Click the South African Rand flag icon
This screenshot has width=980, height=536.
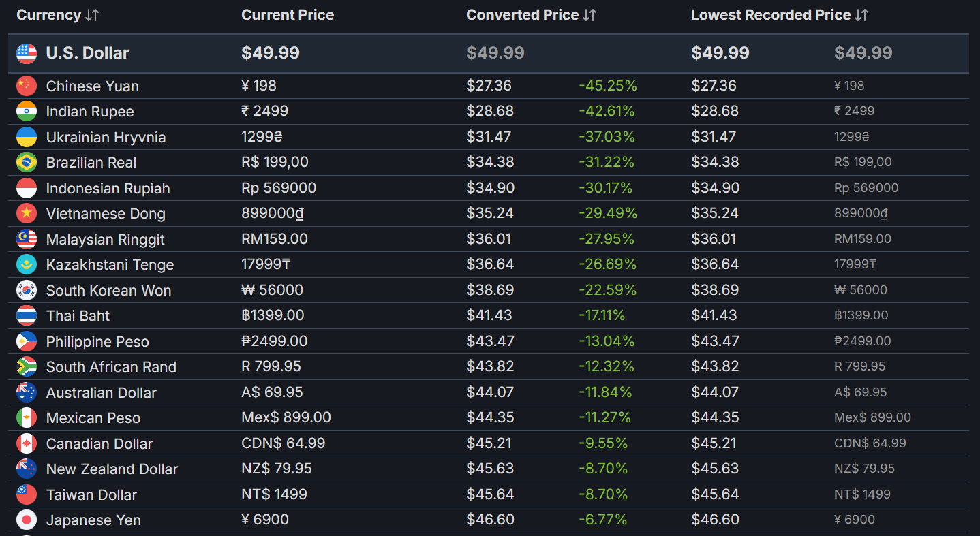click(27, 366)
